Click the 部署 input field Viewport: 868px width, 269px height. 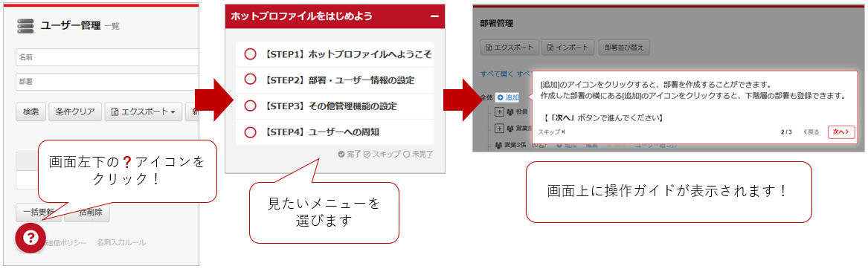pos(107,81)
